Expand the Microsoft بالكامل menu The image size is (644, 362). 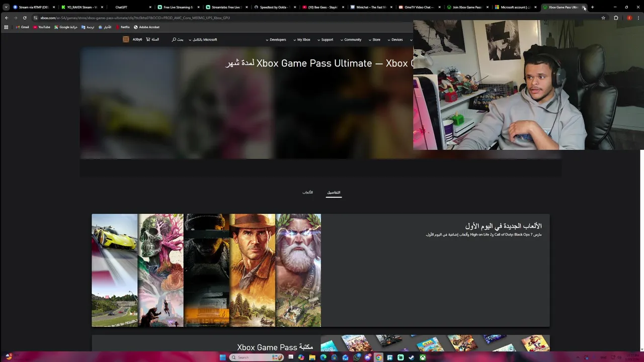[203, 40]
